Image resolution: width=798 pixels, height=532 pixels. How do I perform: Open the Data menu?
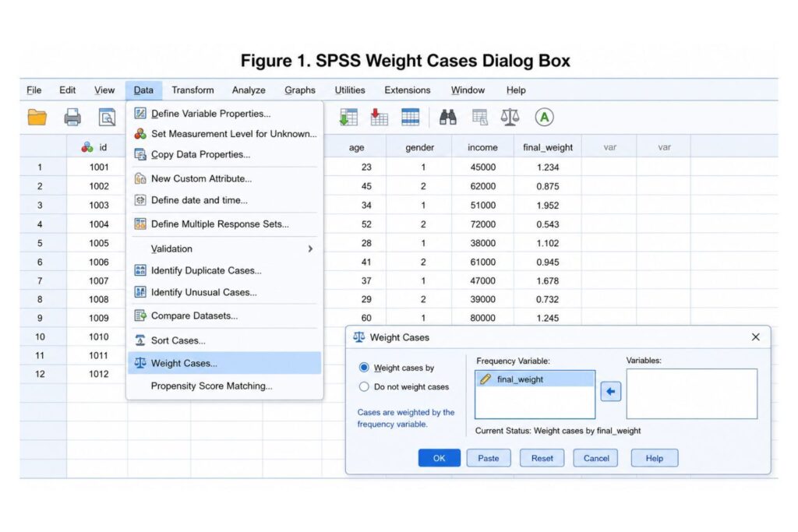(x=143, y=90)
